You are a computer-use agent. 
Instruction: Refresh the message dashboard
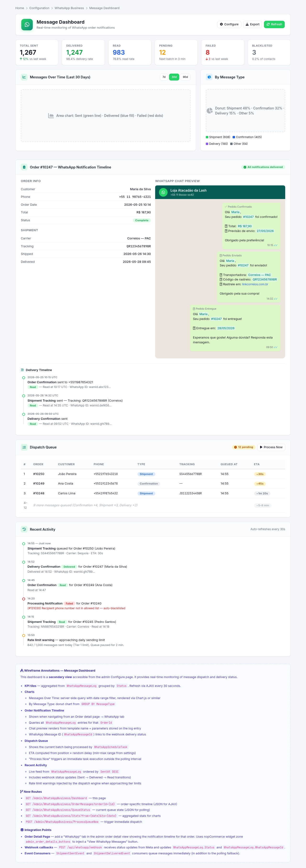point(274,24)
